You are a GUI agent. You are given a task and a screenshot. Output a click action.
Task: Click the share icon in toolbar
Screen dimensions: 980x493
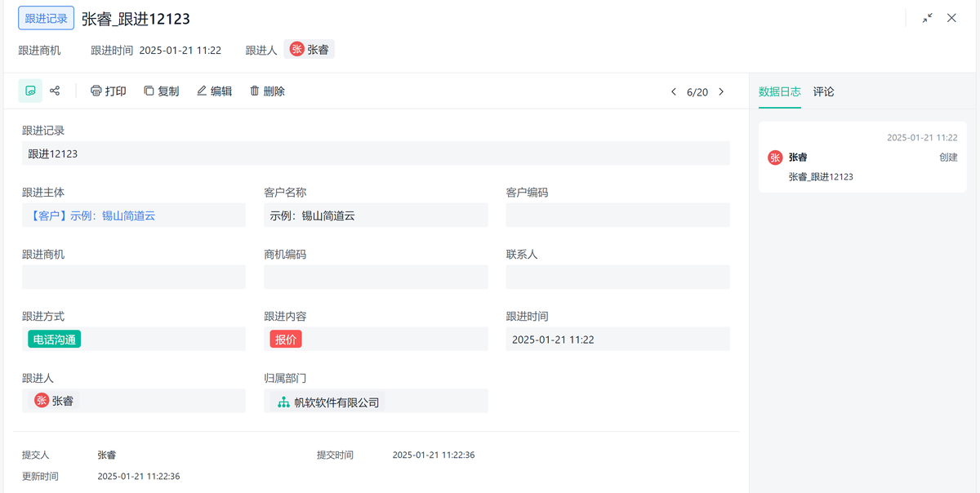pyautogui.click(x=55, y=91)
